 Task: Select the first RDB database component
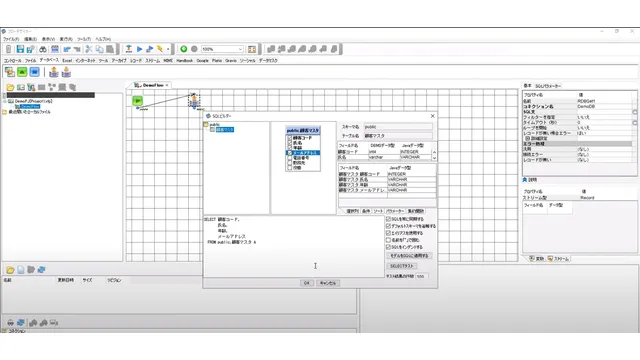tap(53, 72)
